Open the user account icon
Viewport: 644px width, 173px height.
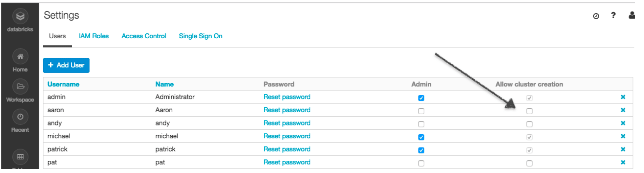click(x=632, y=15)
